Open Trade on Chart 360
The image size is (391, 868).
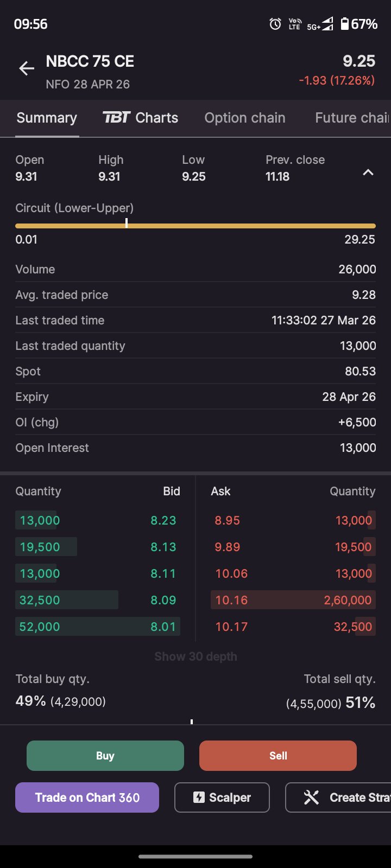(x=87, y=797)
